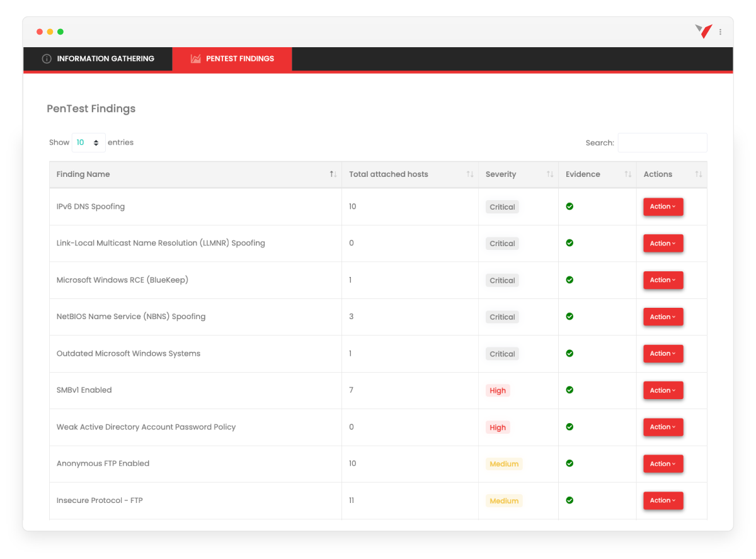Click host count 7 for SMBv1 Enabled
This screenshot has width=756, height=559.
[x=352, y=390]
